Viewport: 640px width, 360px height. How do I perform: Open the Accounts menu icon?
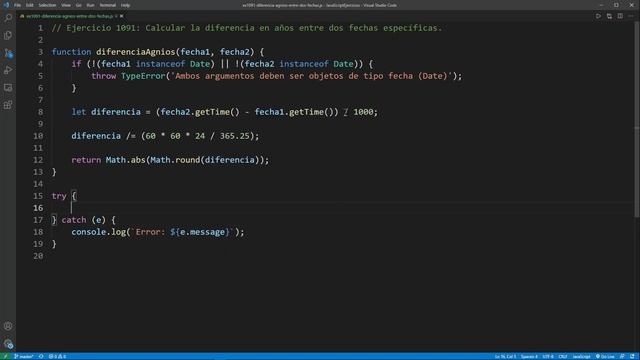(x=8, y=326)
